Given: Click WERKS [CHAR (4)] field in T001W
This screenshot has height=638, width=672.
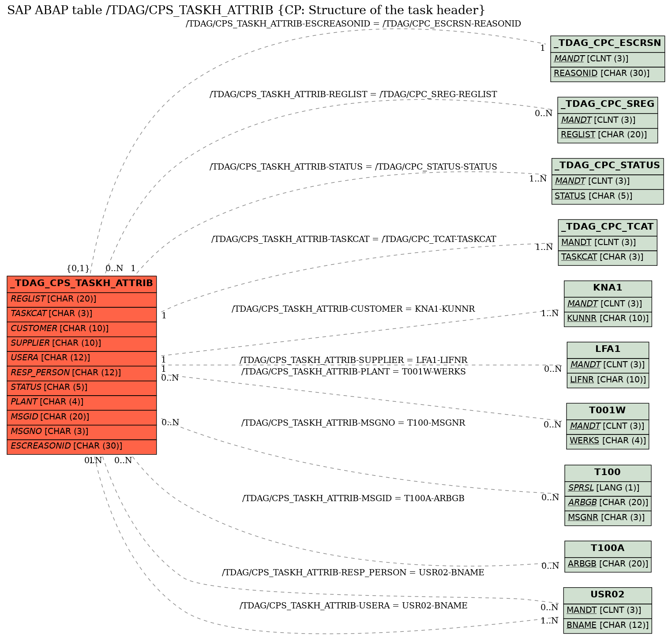Looking at the screenshot, I should (608, 441).
